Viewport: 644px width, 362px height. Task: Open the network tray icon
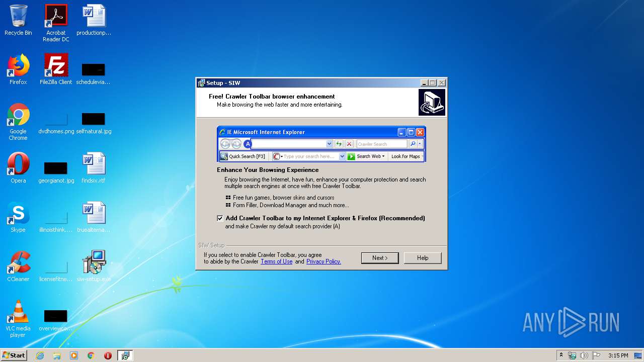tap(572, 355)
